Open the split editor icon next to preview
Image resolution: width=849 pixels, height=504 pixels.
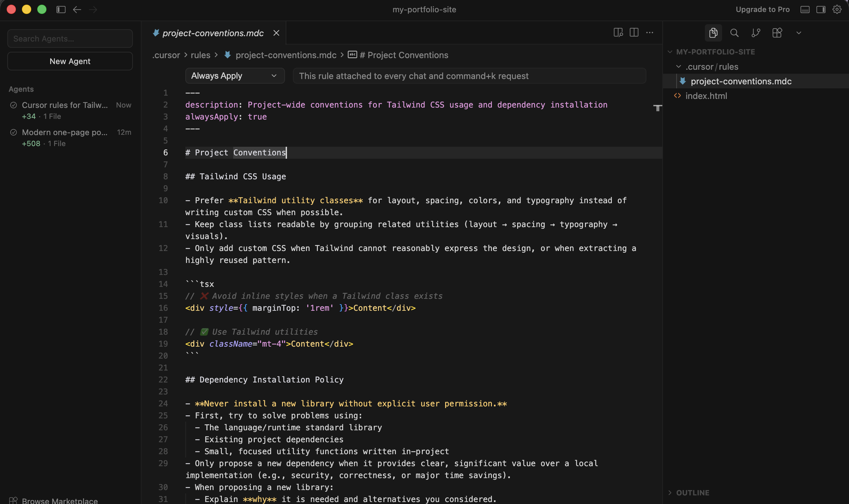[634, 32]
